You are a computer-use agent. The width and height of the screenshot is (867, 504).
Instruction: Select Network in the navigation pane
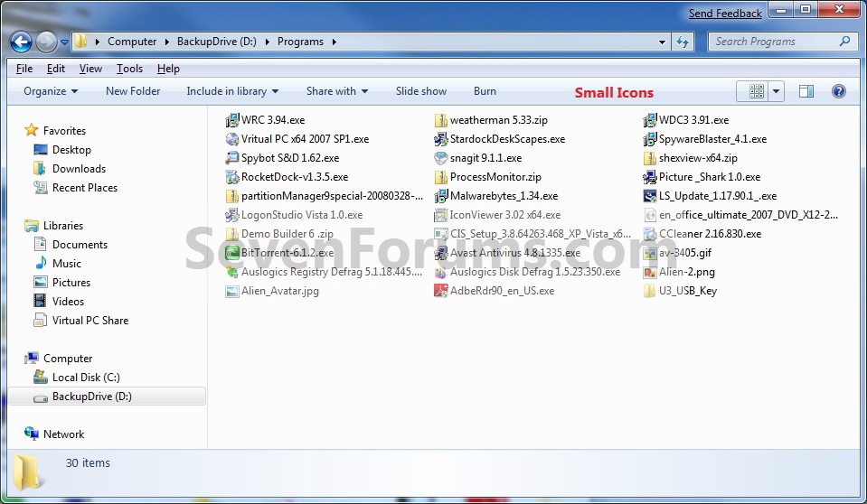63,434
